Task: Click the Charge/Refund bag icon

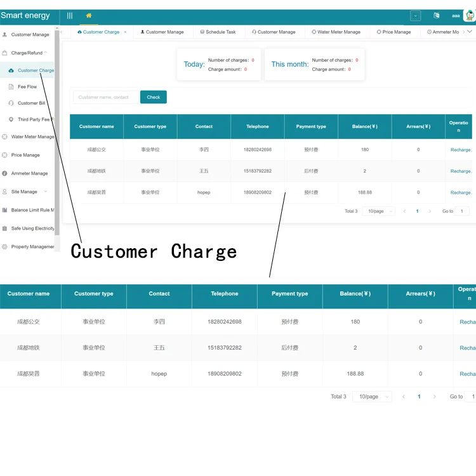Action: [4, 53]
